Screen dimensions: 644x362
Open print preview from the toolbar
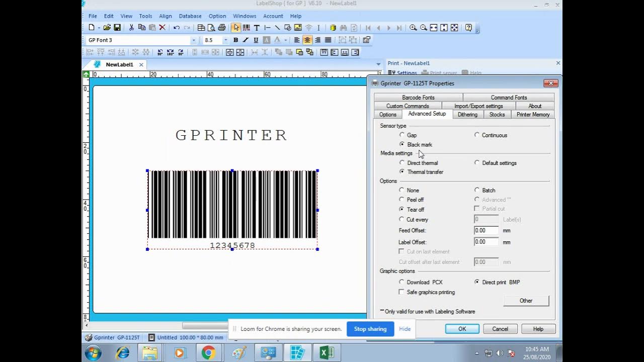click(211, 28)
